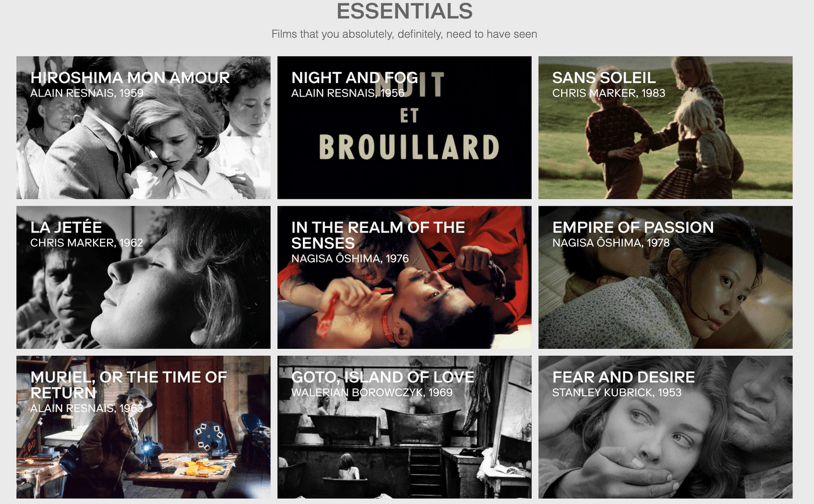The width and height of the screenshot is (814, 504).
Task: Click the Night and Fog title text
Action: (x=355, y=78)
